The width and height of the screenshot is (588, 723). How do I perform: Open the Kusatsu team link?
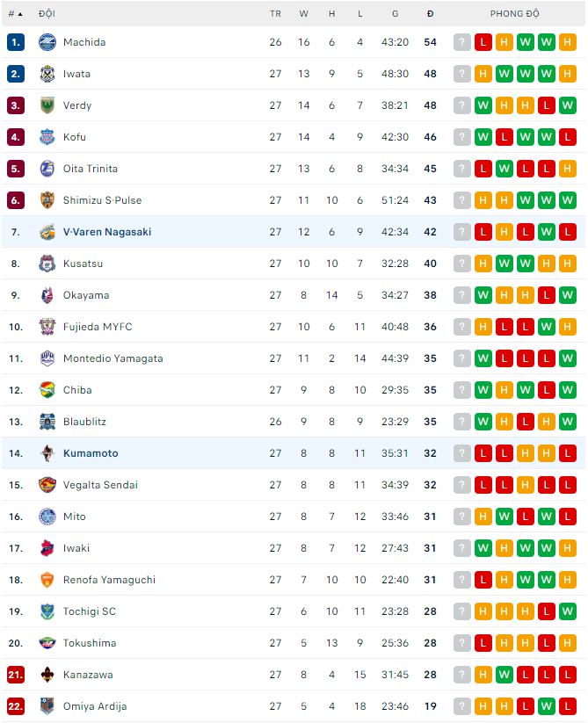pyautogui.click(x=83, y=264)
